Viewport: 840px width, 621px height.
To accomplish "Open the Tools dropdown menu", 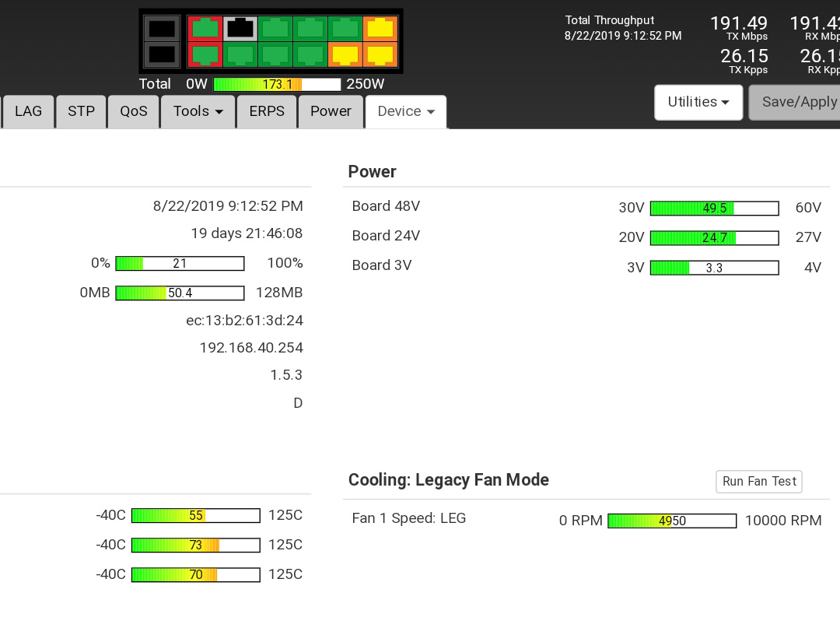I will coord(198,111).
